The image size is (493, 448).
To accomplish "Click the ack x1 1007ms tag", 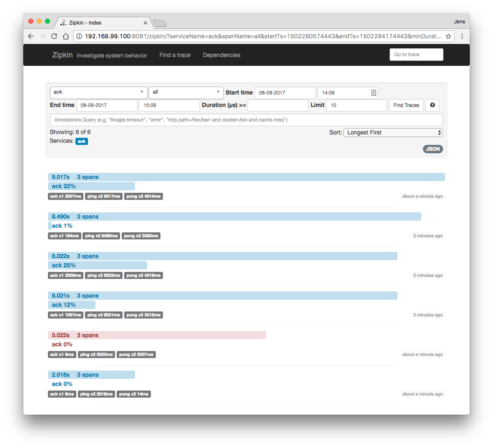I will (65, 315).
